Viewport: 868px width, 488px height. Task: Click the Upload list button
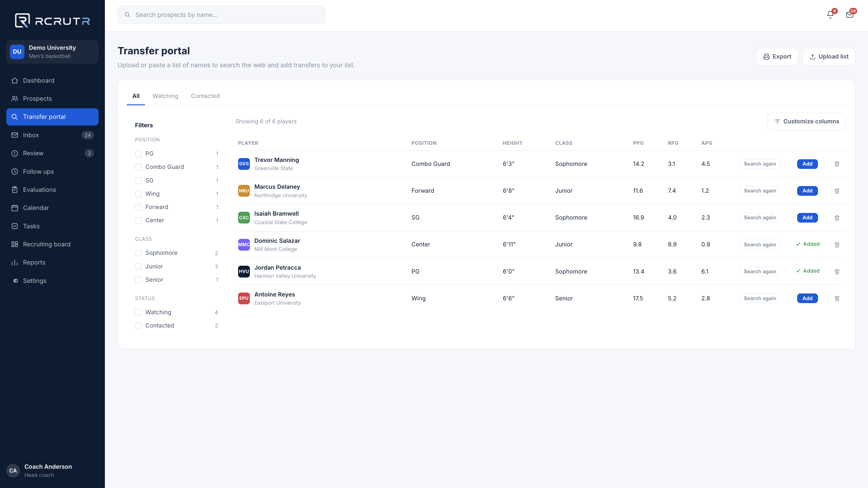(x=829, y=57)
